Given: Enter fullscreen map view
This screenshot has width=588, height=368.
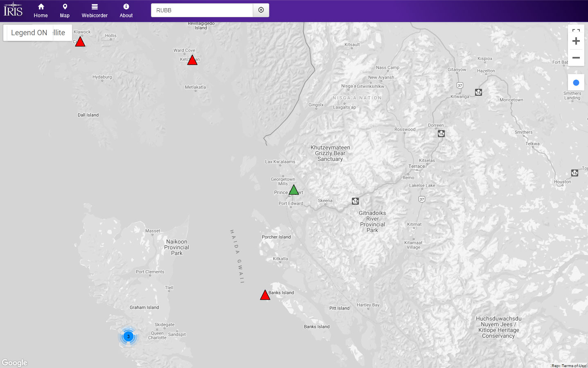Looking at the screenshot, I should point(576,31).
